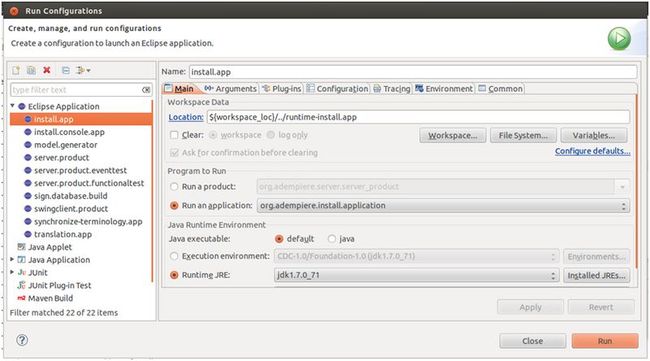Open the Runtime JRE dropdown
Viewport: 650px width, 361px height.
(416, 275)
